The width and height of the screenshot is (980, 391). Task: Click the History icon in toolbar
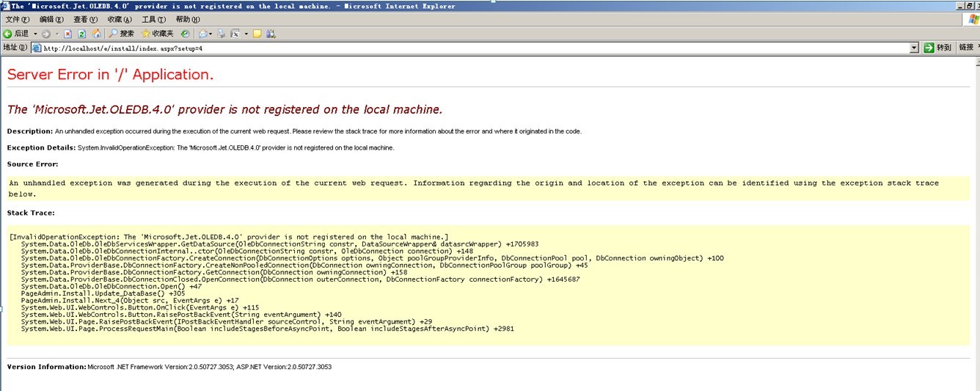coord(186,34)
